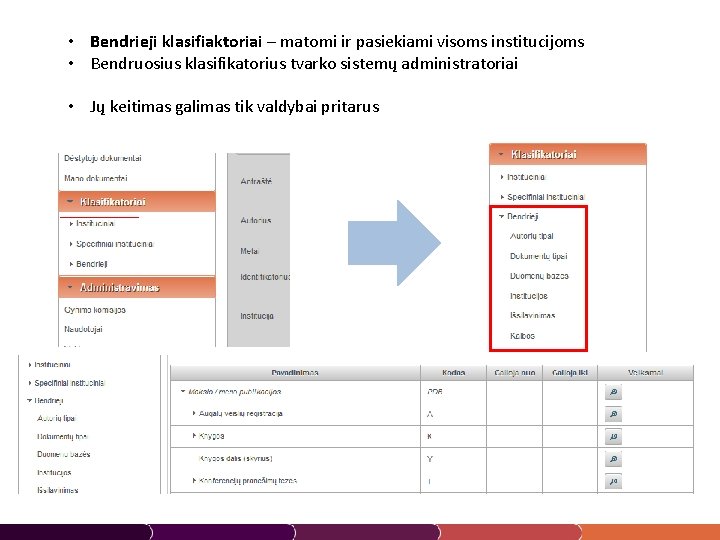720x540 pixels.
Task: Collapse Klasifikatoriai arrow in panel above Administravimas
Action: pyautogui.click(x=70, y=201)
